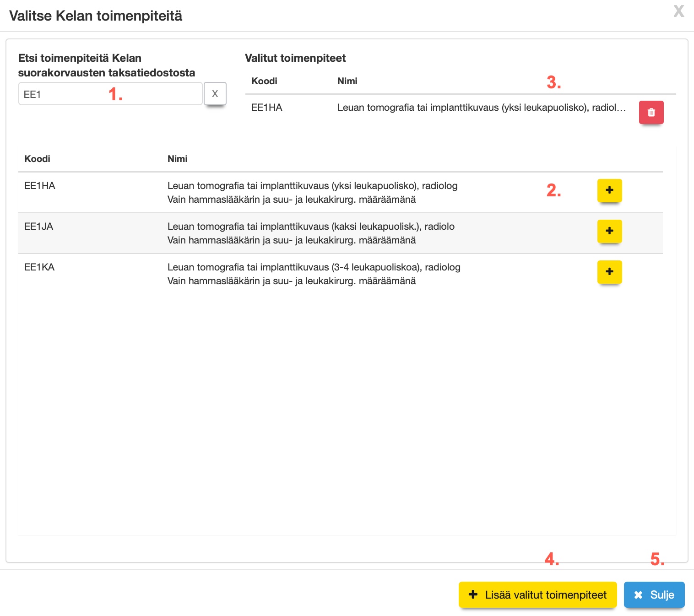Click the kaksi leukapuolisk. procedure description
Image resolution: width=694 pixels, height=616 pixels.
pos(311,227)
